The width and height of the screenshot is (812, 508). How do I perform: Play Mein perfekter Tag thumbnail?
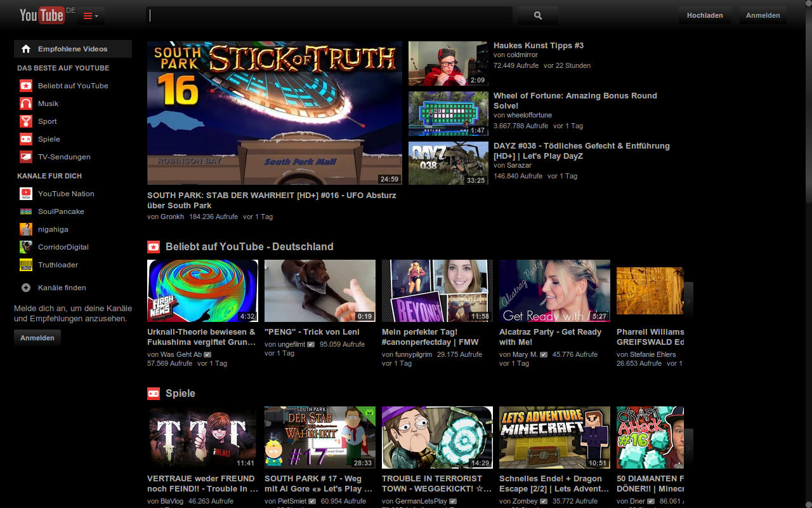[x=437, y=291]
